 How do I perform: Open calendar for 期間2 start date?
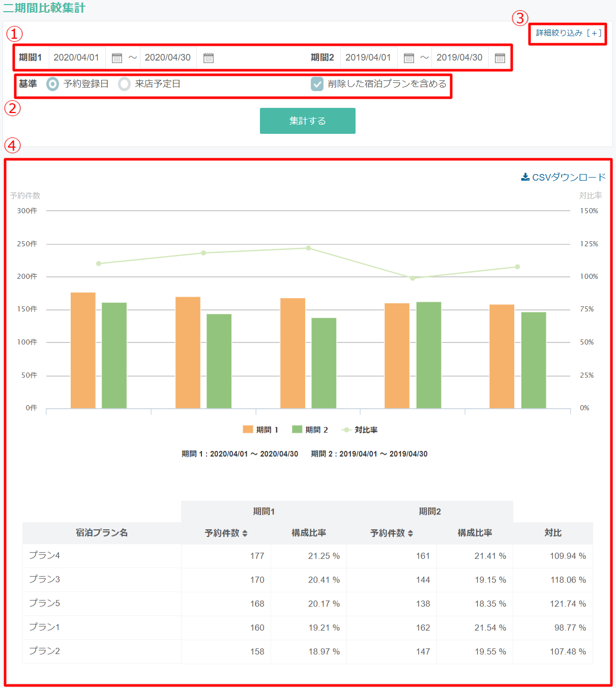(409, 58)
